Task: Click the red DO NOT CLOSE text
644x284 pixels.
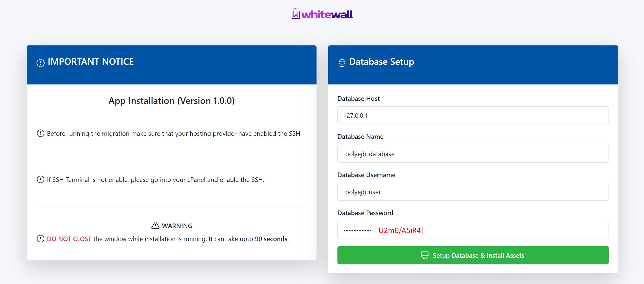Action: pos(69,239)
